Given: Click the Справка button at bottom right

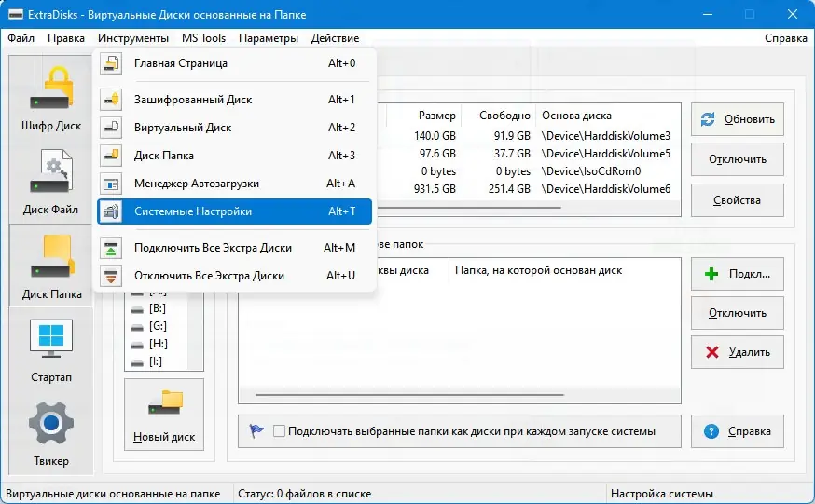Looking at the screenshot, I should point(738,431).
